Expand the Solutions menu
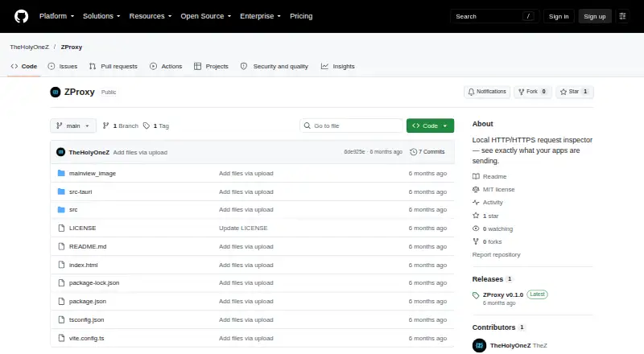The image size is (644, 354). tap(101, 16)
